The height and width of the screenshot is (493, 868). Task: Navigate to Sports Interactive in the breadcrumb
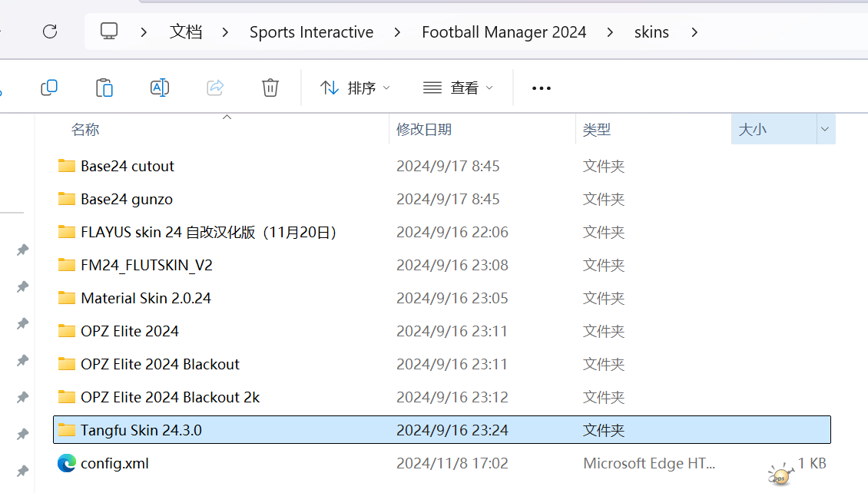click(x=312, y=32)
